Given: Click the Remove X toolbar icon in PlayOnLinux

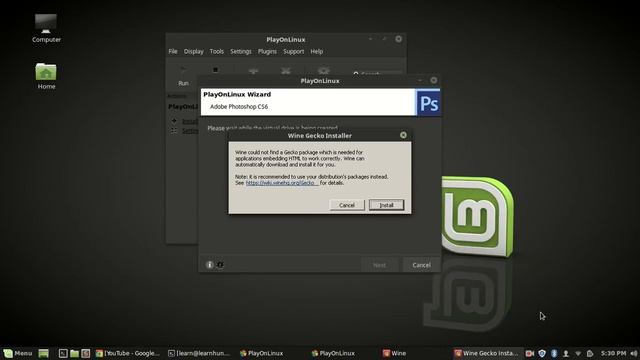Looking at the screenshot, I should pos(286,71).
